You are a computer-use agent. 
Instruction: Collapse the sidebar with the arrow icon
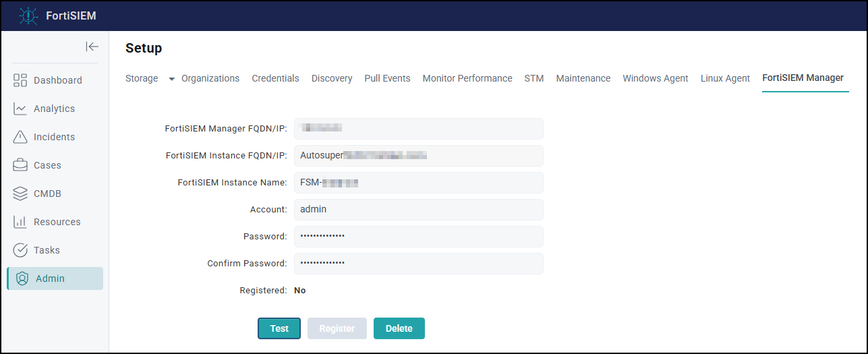coord(92,47)
